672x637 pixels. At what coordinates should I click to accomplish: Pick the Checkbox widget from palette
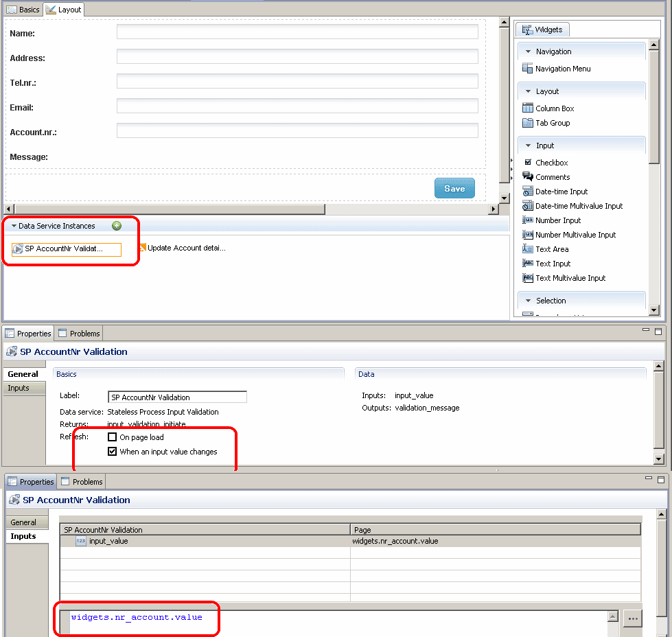click(x=546, y=163)
